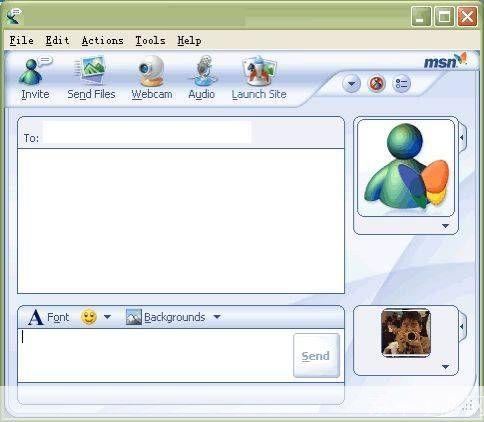Open the Actions menu
Image resolution: width=484 pixels, height=422 pixels.
click(x=103, y=41)
